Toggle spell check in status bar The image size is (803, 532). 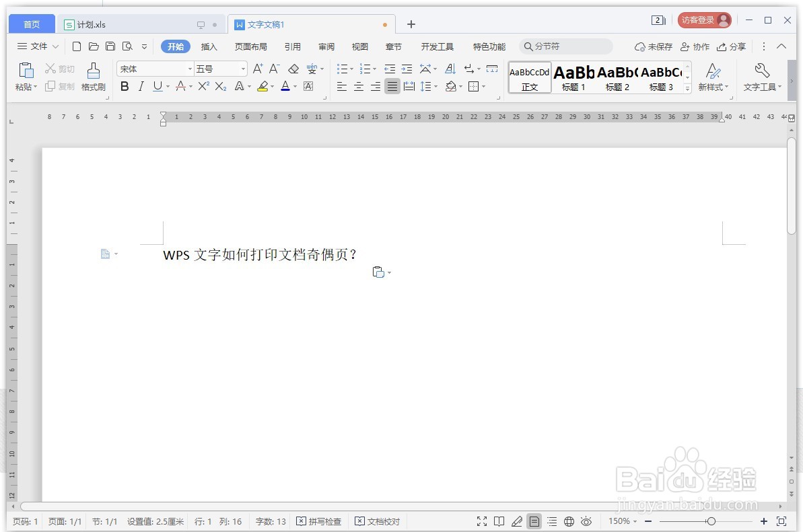point(318,521)
